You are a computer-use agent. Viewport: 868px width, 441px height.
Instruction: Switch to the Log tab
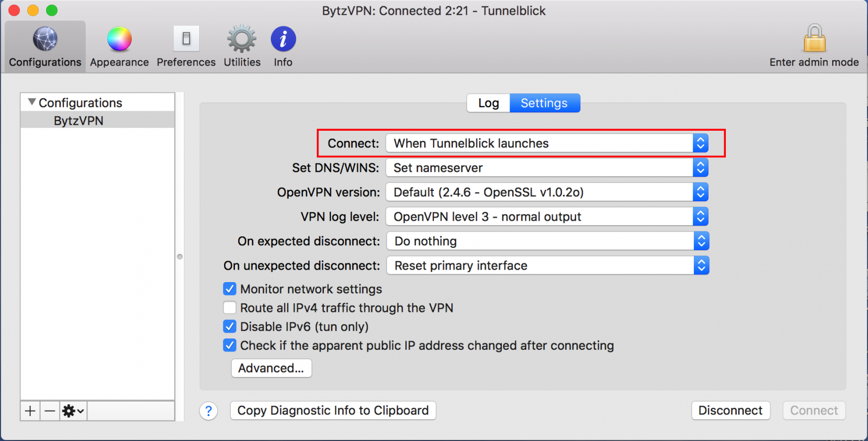[x=488, y=103]
